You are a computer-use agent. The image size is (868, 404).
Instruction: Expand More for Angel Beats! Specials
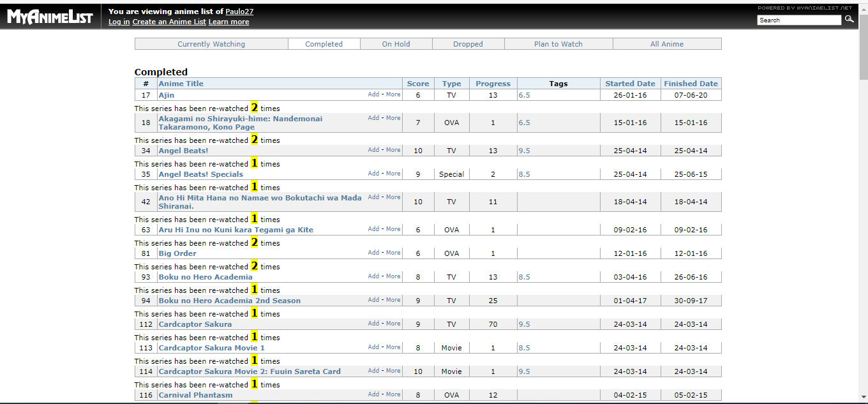(393, 174)
